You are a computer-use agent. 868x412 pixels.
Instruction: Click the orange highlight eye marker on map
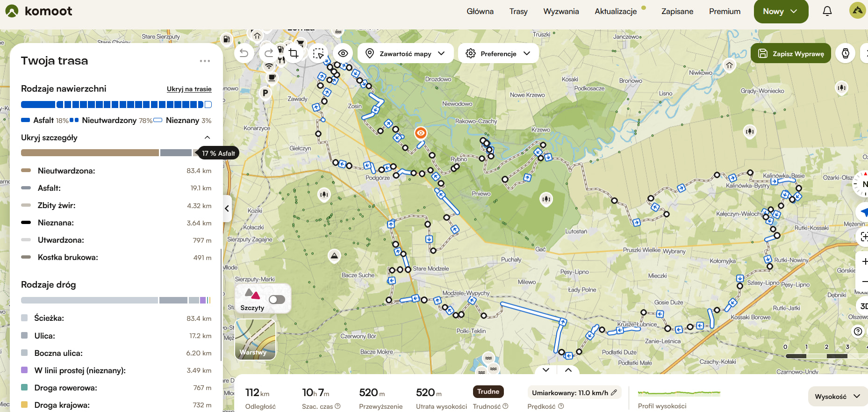click(421, 133)
